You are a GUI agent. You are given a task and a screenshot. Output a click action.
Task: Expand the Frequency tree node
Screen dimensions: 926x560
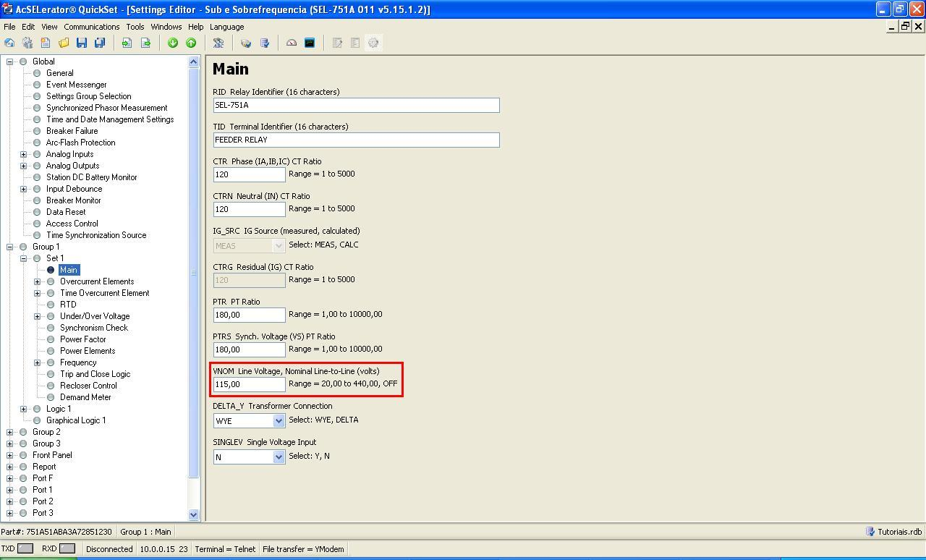(37, 362)
